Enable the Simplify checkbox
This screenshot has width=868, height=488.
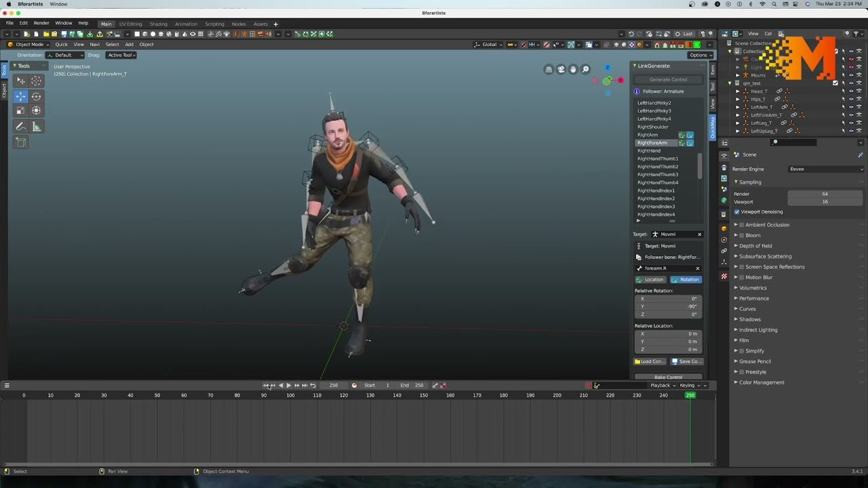[x=742, y=350]
